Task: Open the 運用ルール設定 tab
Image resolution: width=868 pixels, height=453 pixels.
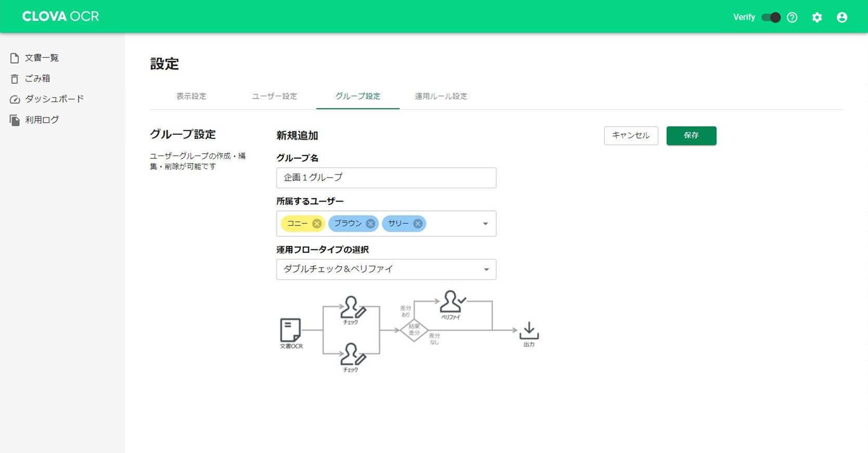Action: point(441,96)
